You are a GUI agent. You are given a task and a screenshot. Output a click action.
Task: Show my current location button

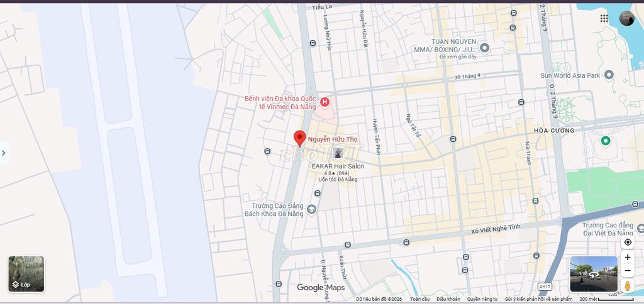point(628,242)
